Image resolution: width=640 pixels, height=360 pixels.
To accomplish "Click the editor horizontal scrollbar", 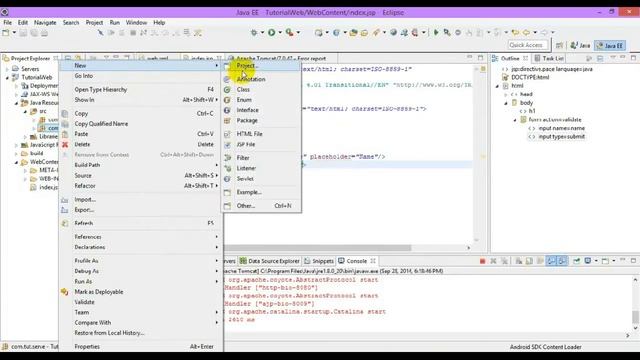I will click(x=318, y=248).
